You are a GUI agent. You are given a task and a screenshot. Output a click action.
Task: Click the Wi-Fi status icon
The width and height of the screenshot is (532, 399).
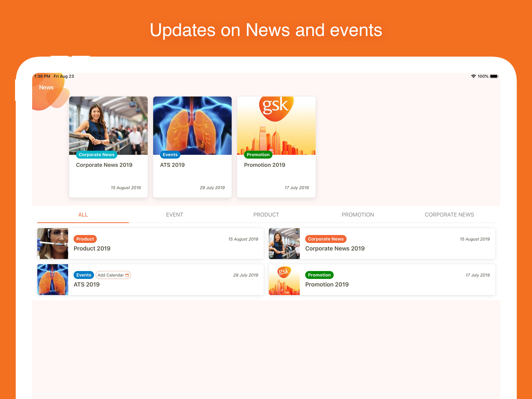click(473, 76)
